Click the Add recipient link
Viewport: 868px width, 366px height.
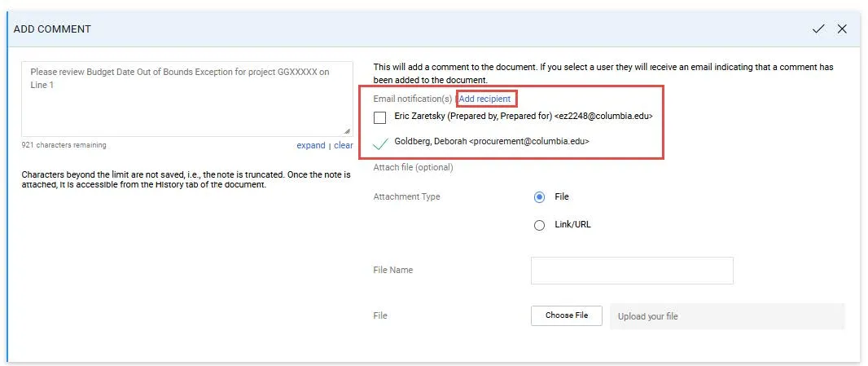[485, 99]
